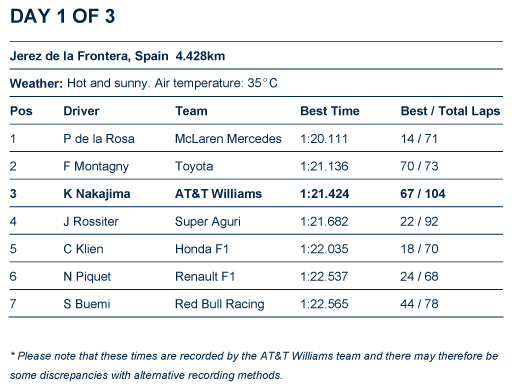Click the Best / Total Laps header
The height and width of the screenshot is (386, 526).
450,111
